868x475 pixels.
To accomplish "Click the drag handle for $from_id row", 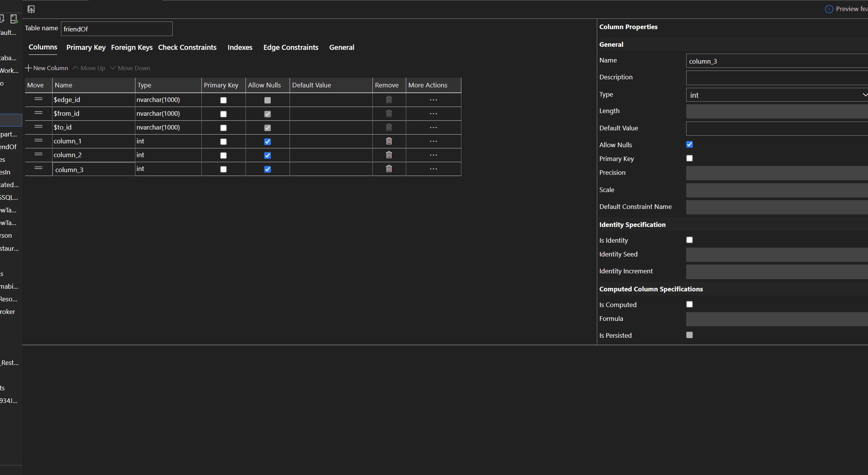I will 38,113.
